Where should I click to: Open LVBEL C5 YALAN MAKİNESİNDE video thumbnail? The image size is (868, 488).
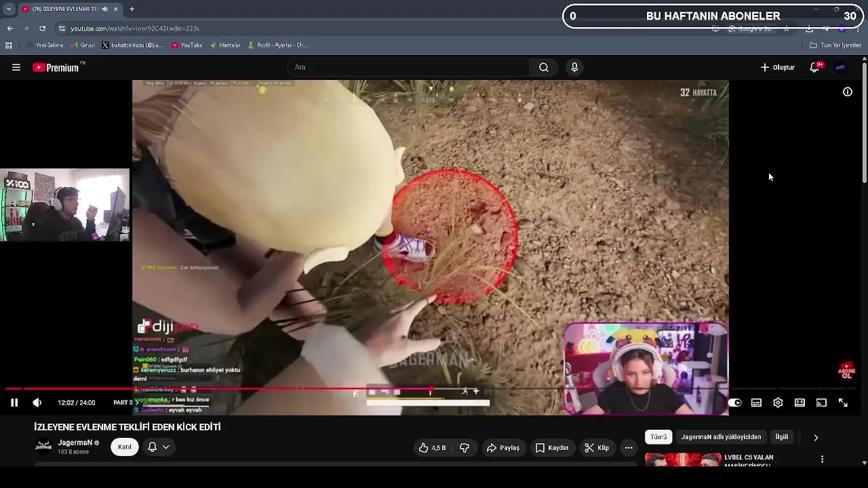coord(682,460)
